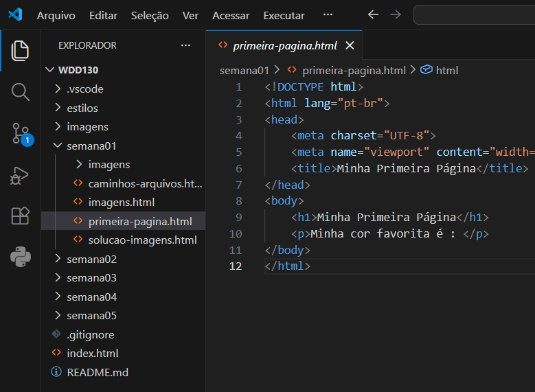Screen dimensions: 535x392
Task: Open the Arquivo menu
Action: pos(56,16)
